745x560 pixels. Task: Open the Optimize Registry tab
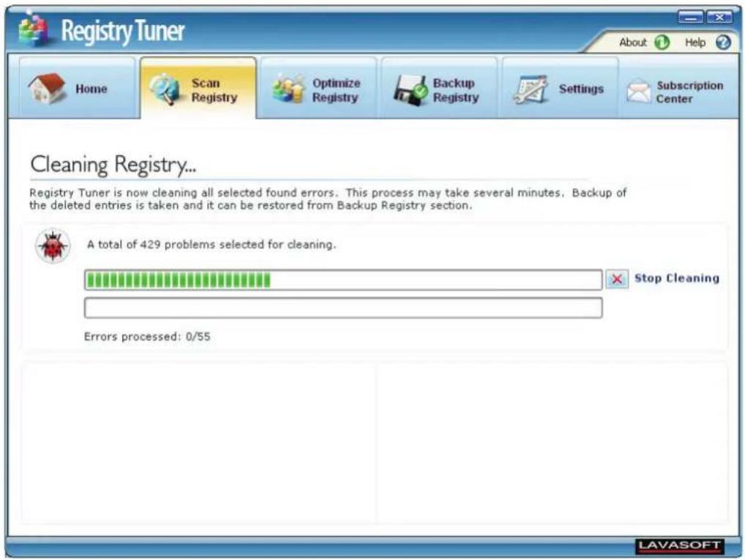319,87
